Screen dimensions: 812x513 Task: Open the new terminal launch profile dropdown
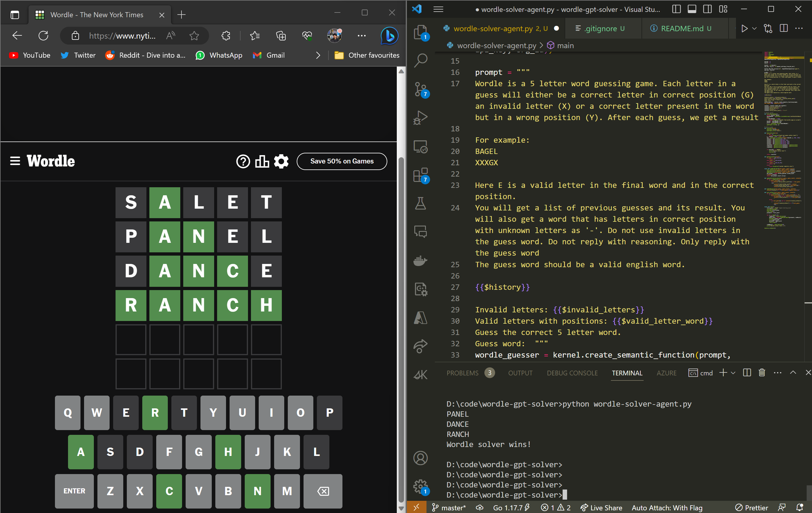733,373
